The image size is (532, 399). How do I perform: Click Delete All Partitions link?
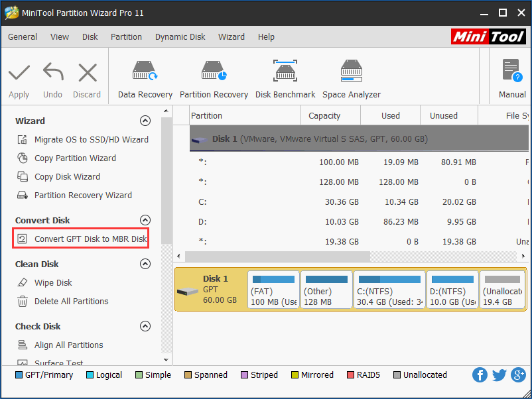coord(71,301)
